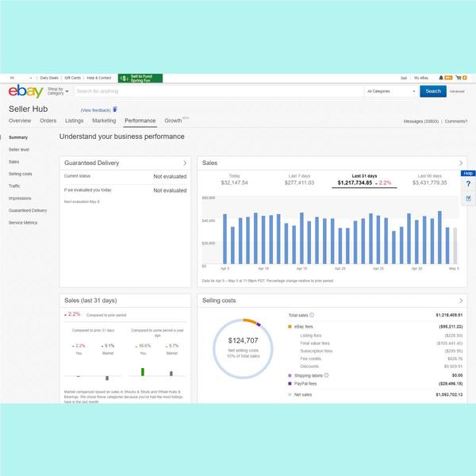Click the Fee credits row
Viewport: 476px width, 476px height.
(382, 359)
